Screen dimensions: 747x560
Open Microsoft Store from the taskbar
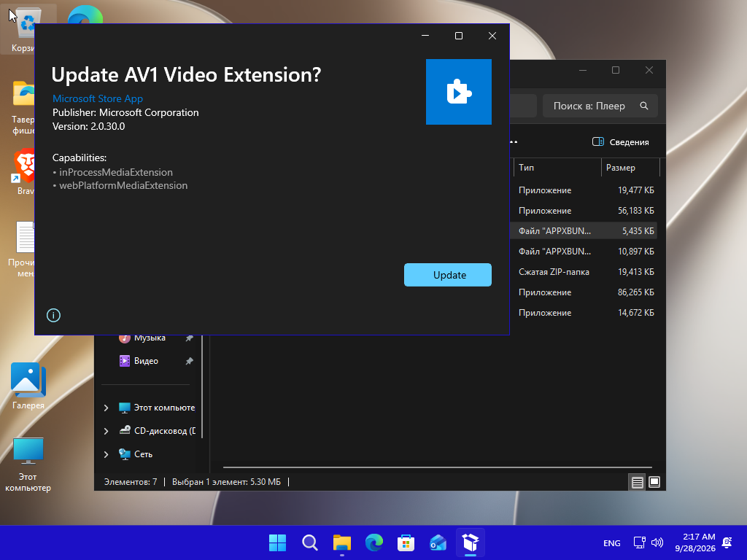click(406, 542)
